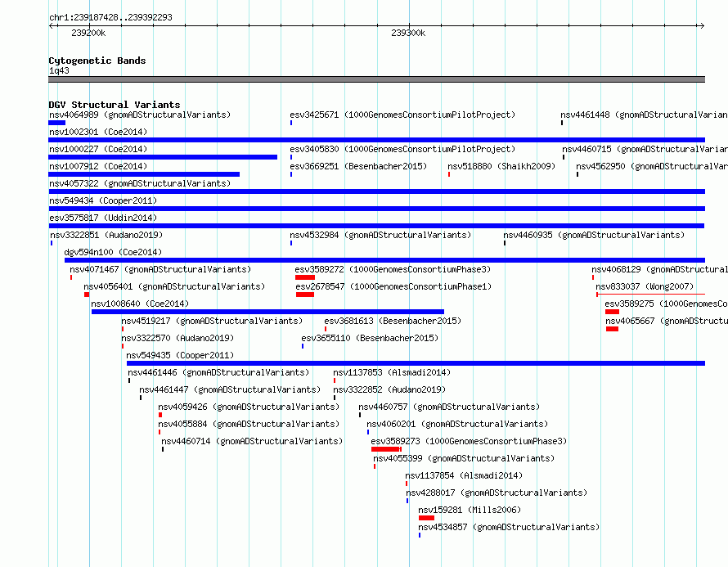Click the 1q43 cytogenetic band bar
728x567 pixels.
[x=376, y=79]
